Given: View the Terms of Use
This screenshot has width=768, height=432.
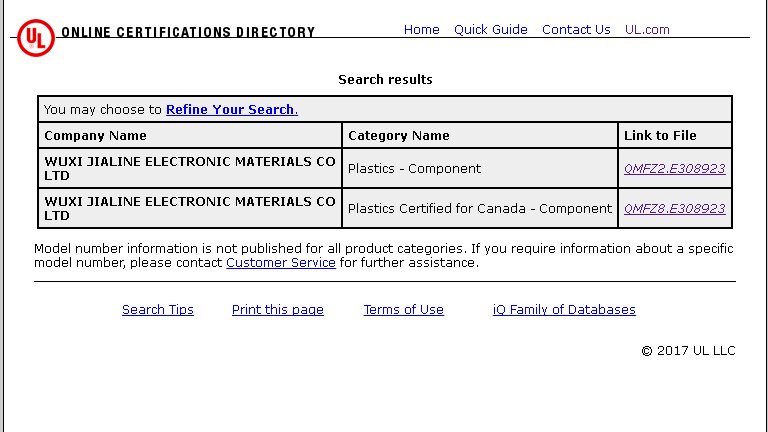Looking at the screenshot, I should (403, 310).
